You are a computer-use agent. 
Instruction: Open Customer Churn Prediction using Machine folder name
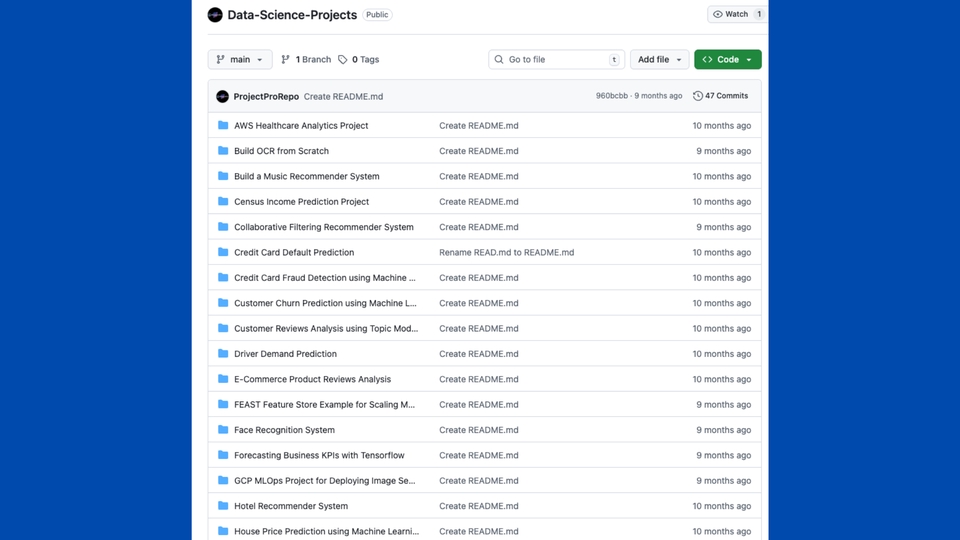[325, 303]
